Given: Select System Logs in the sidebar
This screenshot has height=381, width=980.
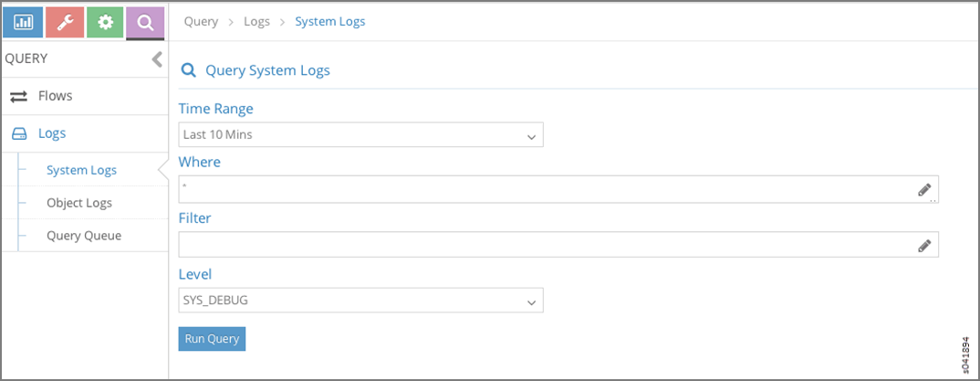Looking at the screenshot, I should 81,170.
